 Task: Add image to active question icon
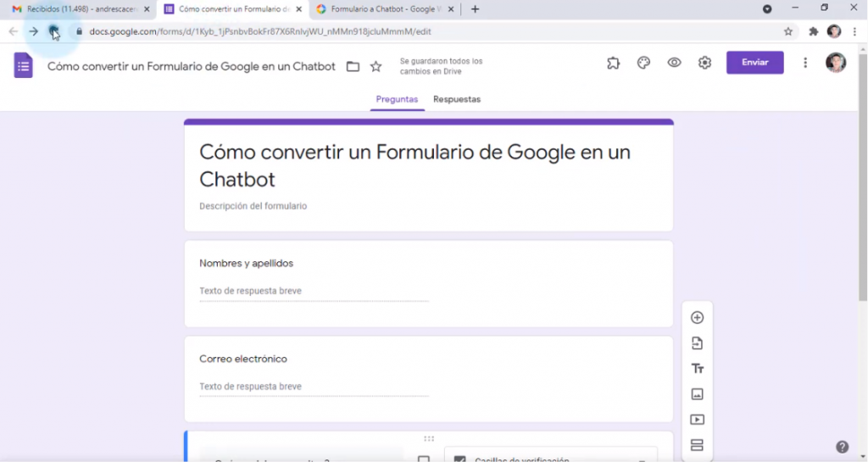coord(424,459)
